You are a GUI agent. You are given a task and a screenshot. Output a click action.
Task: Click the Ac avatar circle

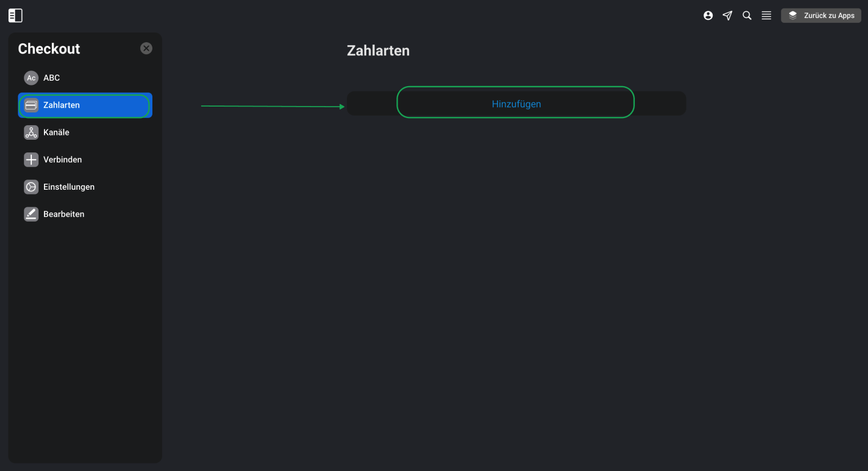[x=31, y=78]
